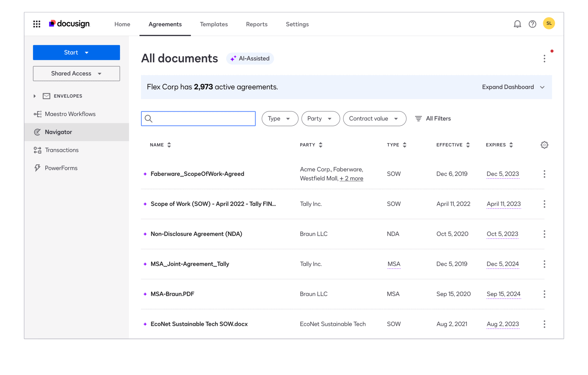The height and width of the screenshot is (375, 588).
Task: Open column settings gear icon
Action: pos(544,145)
